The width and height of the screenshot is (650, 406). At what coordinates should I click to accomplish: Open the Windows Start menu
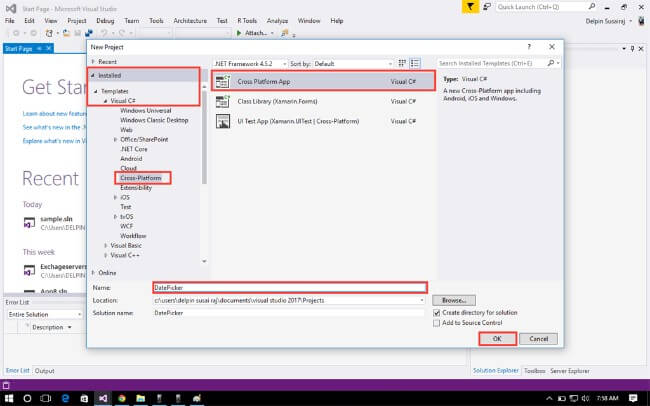[x=8, y=399]
